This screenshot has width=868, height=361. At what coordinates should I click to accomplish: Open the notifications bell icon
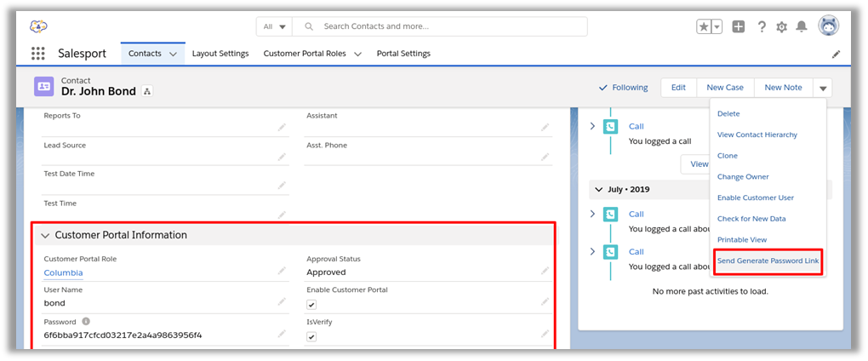(802, 26)
